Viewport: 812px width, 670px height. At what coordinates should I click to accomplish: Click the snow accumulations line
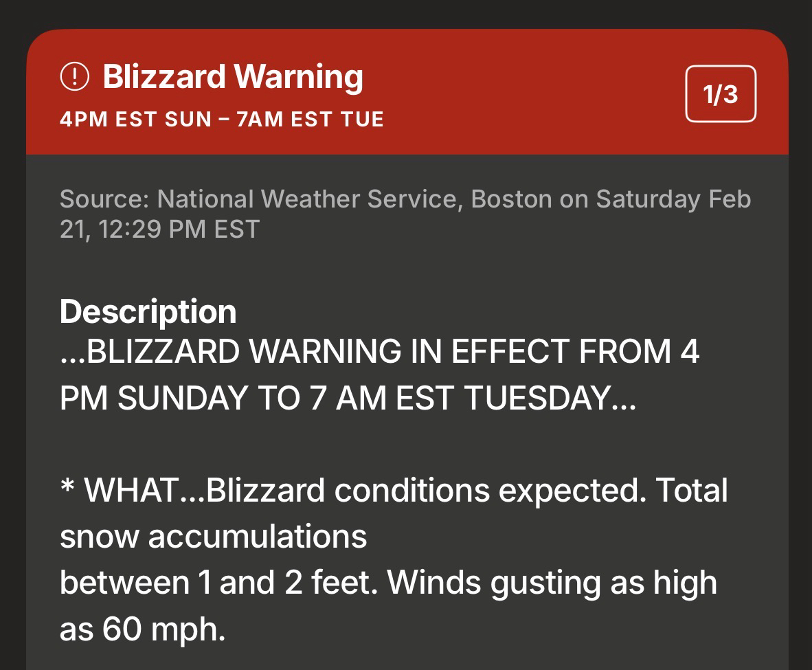tap(213, 537)
